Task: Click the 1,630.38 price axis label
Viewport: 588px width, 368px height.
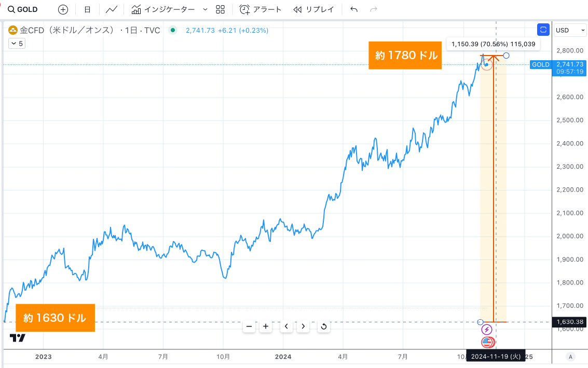Action: click(569, 322)
